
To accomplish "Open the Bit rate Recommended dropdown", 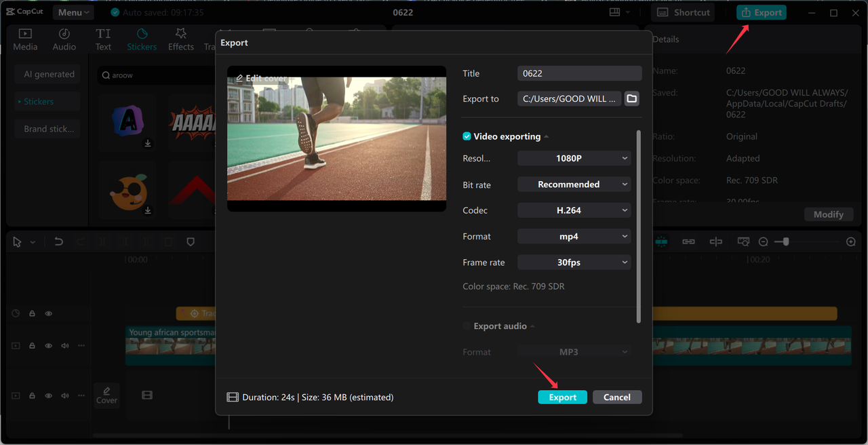I will (x=574, y=185).
